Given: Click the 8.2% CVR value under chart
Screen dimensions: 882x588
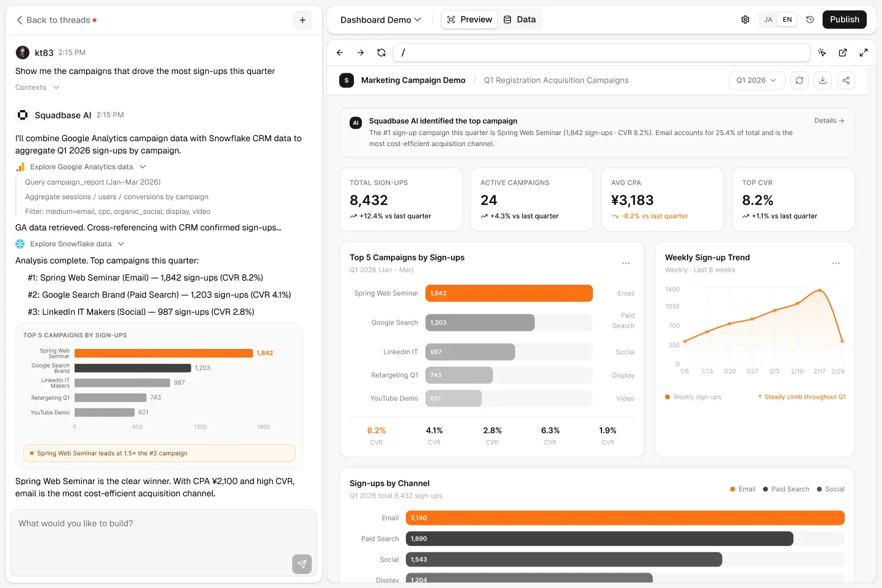Looking at the screenshot, I should tap(377, 431).
